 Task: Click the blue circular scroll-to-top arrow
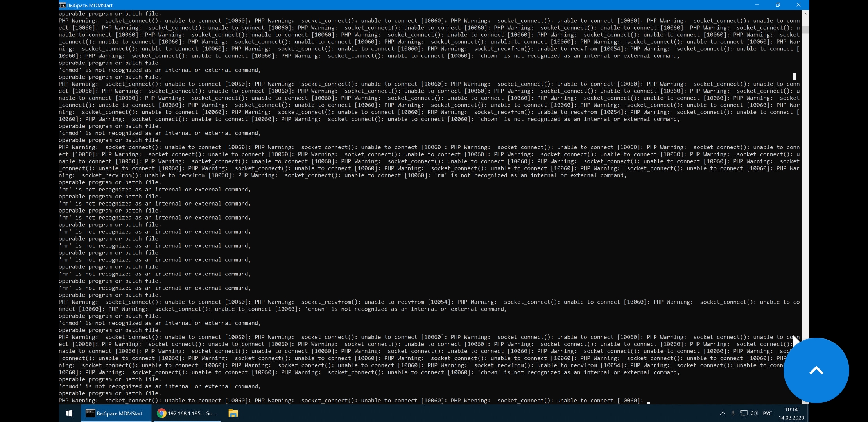[x=816, y=370]
